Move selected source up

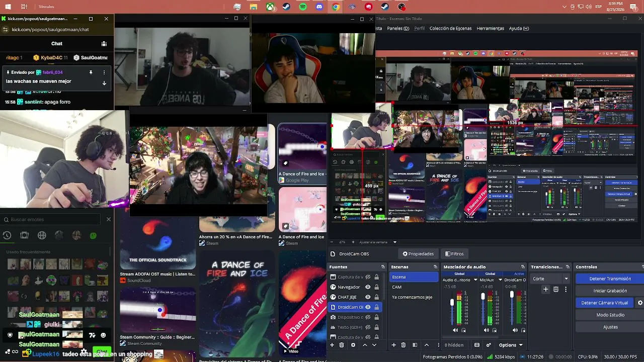(365, 345)
